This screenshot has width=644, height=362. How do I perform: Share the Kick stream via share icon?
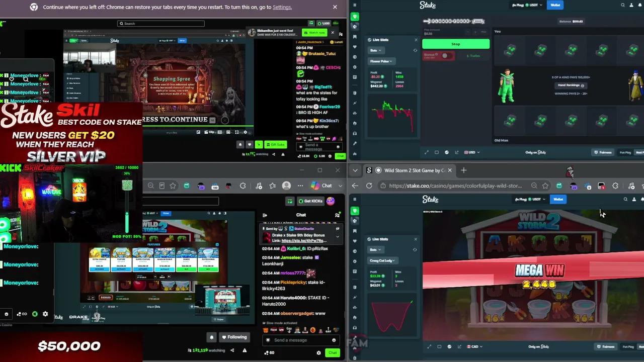click(232, 350)
